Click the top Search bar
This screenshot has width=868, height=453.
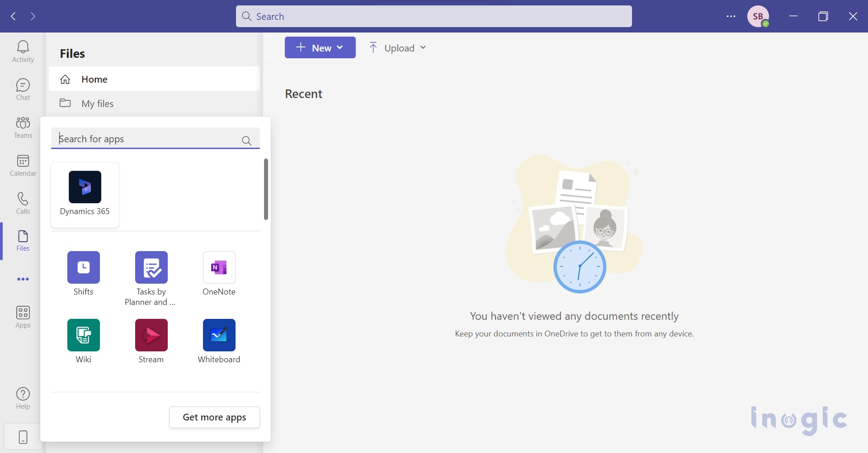click(434, 16)
